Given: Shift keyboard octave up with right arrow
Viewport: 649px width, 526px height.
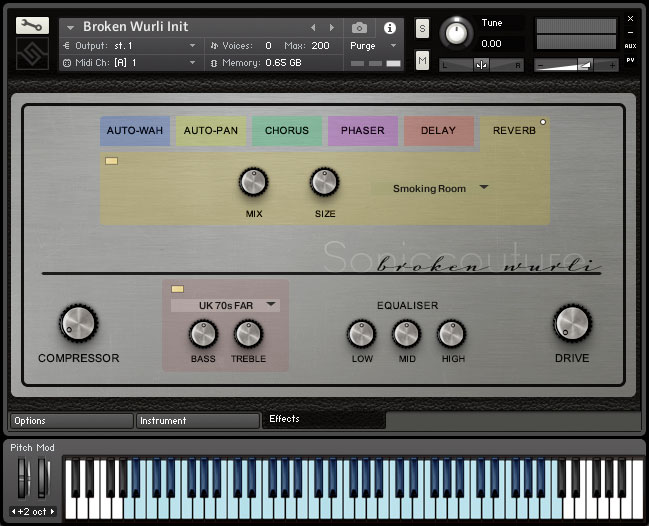Looking at the screenshot, I should pos(53,512).
